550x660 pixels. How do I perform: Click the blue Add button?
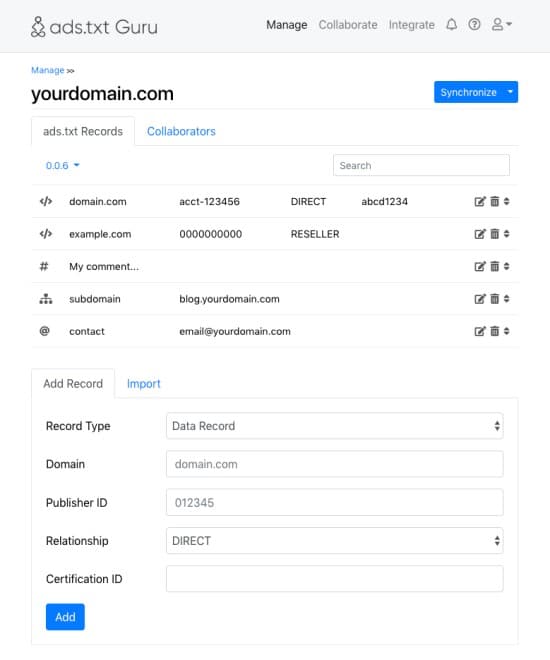pos(65,617)
